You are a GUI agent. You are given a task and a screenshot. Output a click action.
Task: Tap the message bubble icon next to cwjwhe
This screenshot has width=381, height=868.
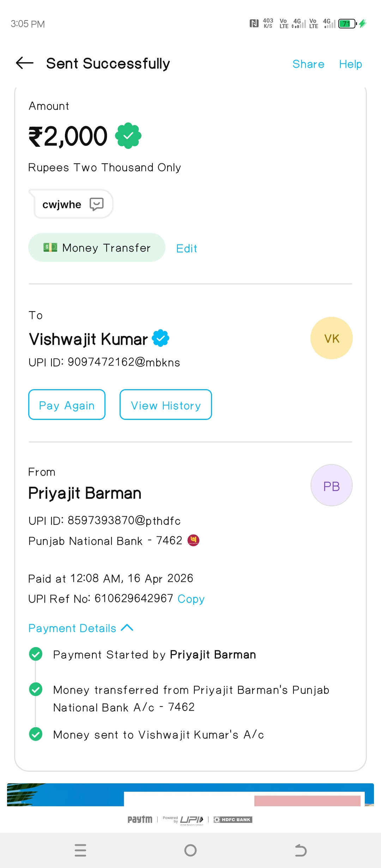(97, 204)
